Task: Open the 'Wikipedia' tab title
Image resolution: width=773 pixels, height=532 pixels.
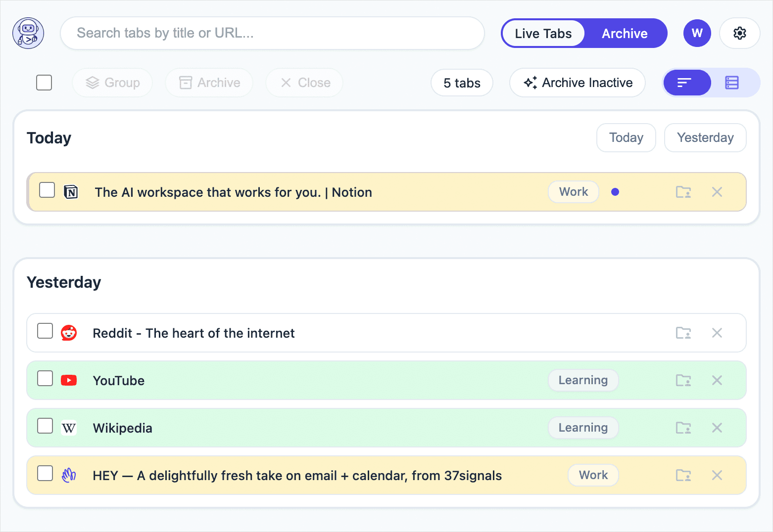Action: coord(123,428)
